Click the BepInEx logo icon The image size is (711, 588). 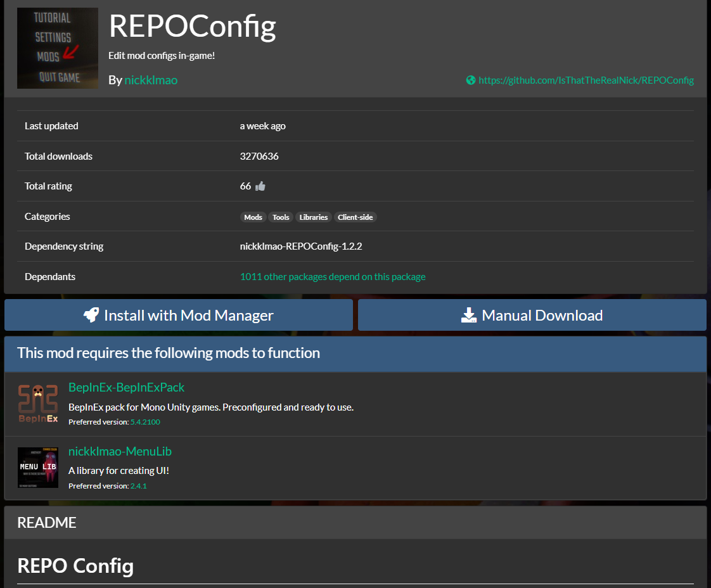coord(38,404)
